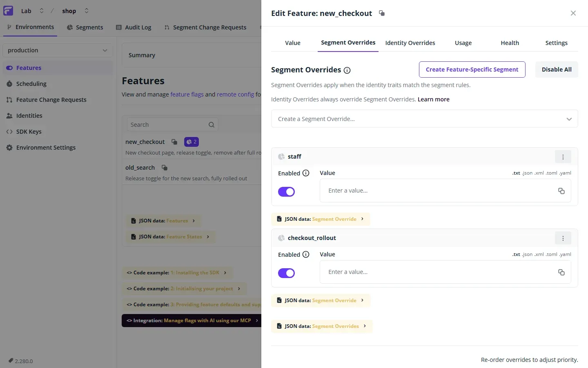This screenshot has height=368, width=588.
Task: Toggle the staff override enabled switch
Action: pos(286,192)
